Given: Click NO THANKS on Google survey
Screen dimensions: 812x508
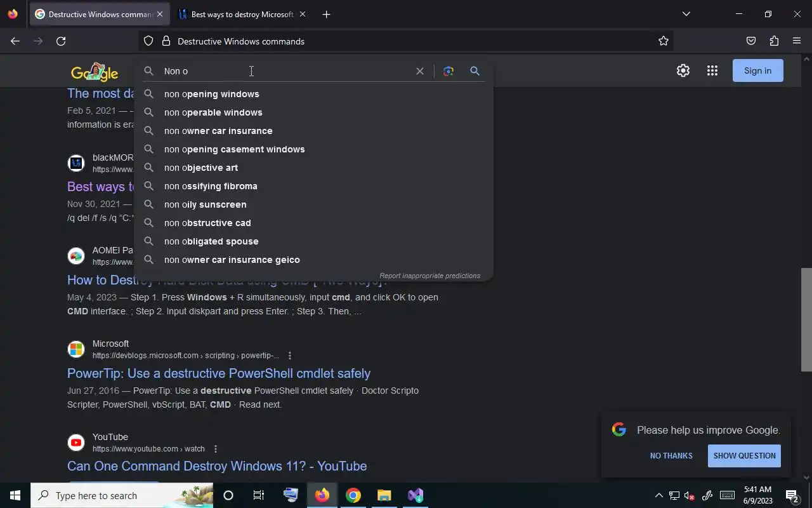Looking at the screenshot, I should click(671, 455).
